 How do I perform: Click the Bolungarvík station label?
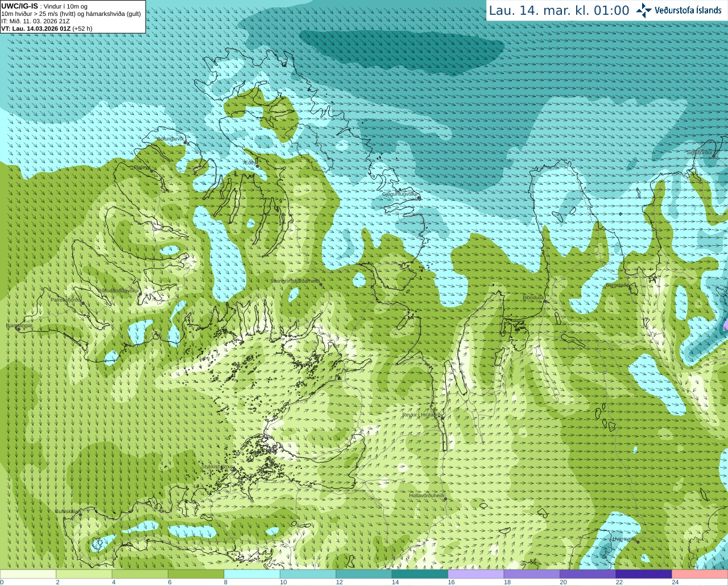pyautogui.click(x=171, y=139)
